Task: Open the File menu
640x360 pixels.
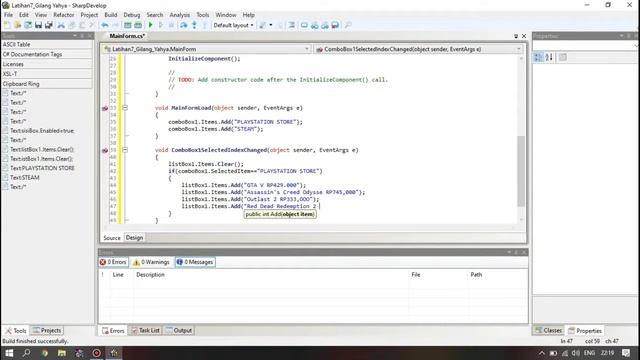Action: click(8, 15)
